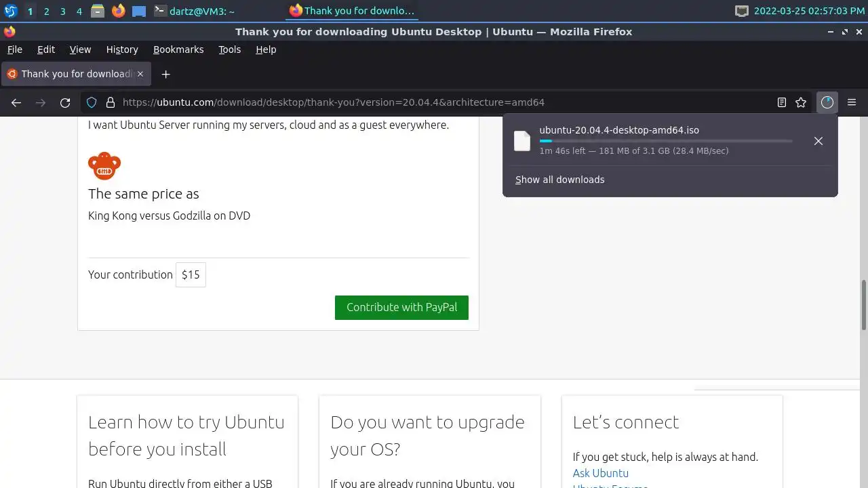Click Contribute with PayPal button
This screenshot has height=488, width=868.
tap(401, 307)
